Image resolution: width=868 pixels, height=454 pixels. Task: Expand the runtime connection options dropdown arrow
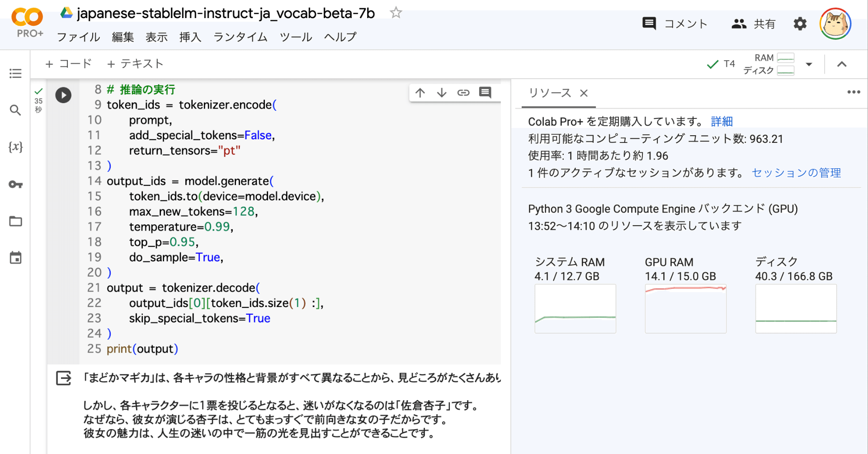(x=809, y=64)
